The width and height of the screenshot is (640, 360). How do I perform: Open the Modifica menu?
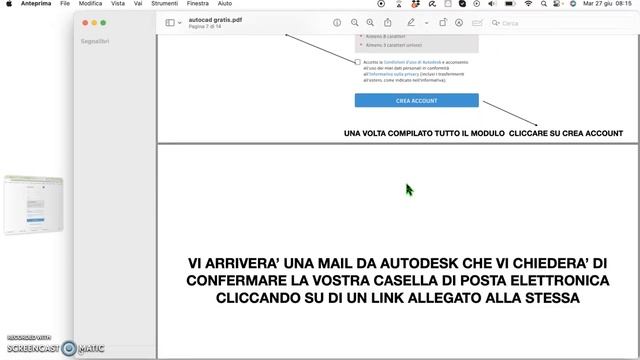90,4
